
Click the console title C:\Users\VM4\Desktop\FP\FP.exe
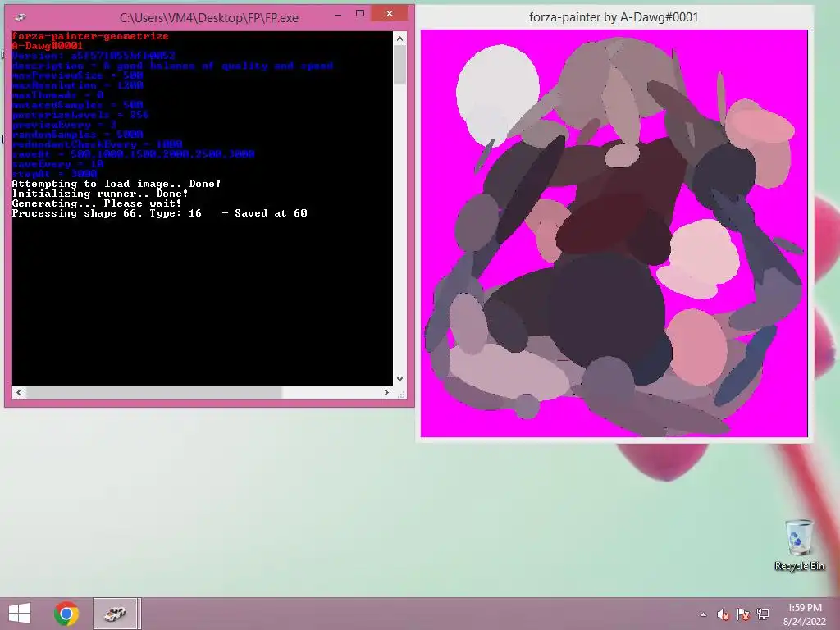click(x=209, y=18)
